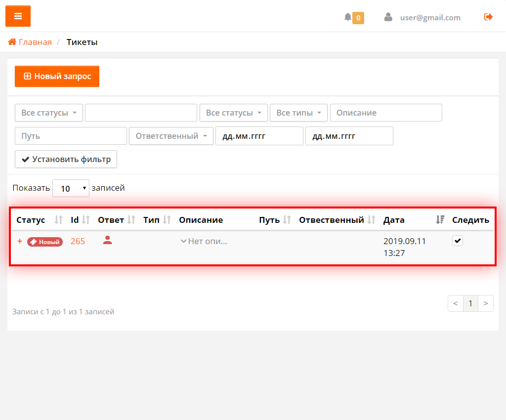Sort table by Ответственный column
Image resolution: width=506 pixels, height=420 pixels.
tap(372, 220)
